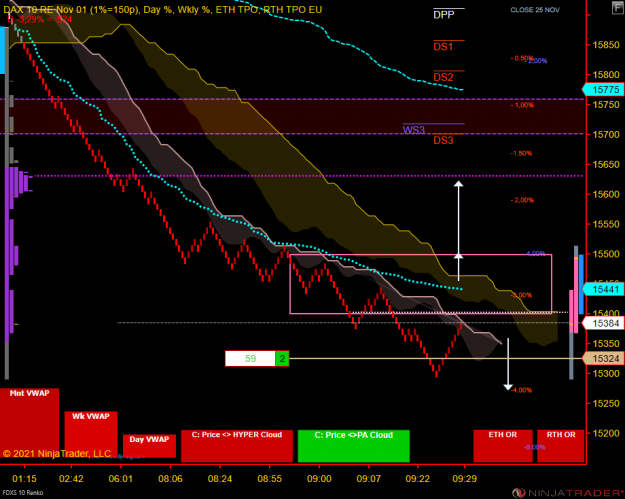This screenshot has height=499, width=625.
Task: Click the 15550 price axis label
Action: pyautogui.click(x=606, y=224)
